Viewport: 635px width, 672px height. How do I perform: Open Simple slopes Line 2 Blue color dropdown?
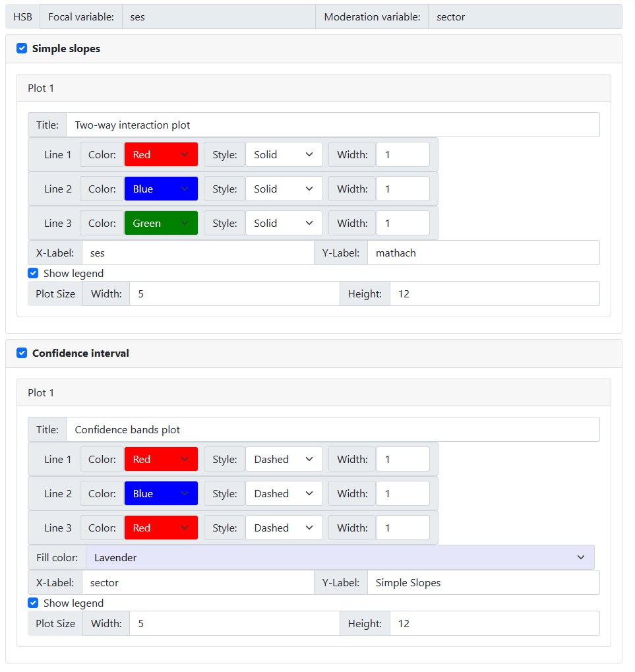pos(161,189)
